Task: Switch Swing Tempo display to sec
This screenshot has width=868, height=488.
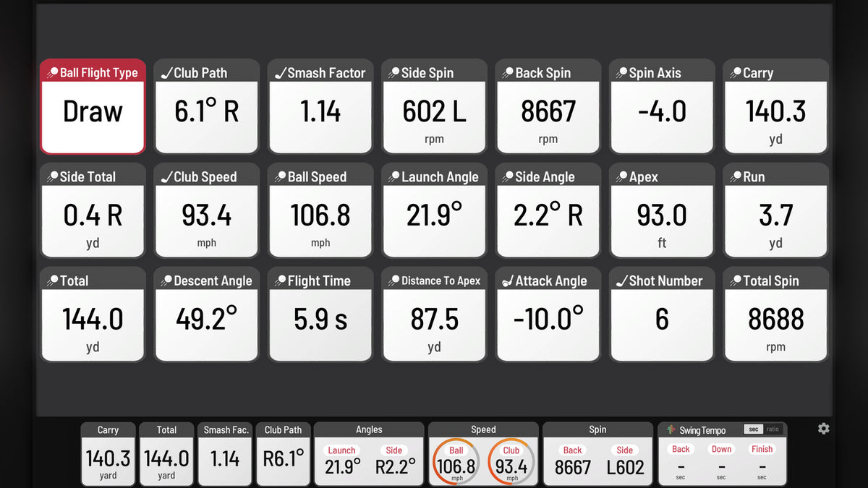Action: pyautogui.click(x=753, y=429)
